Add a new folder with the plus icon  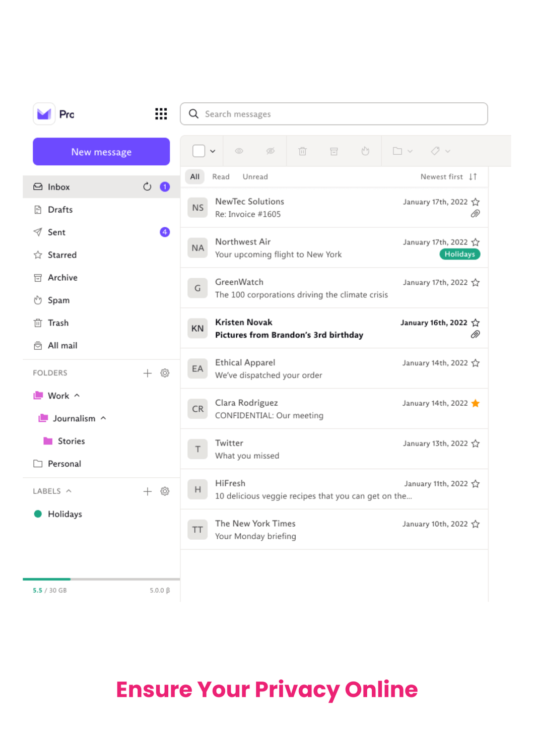click(x=147, y=373)
